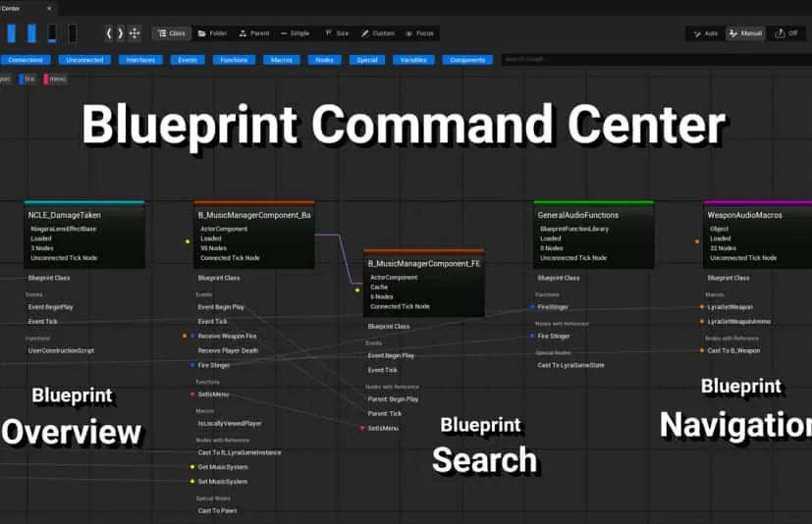The height and width of the screenshot is (524, 812).
Task: Click 'Event BeginPlay' under NCLE_DamageTaken
Action: click(x=50, y=307)
